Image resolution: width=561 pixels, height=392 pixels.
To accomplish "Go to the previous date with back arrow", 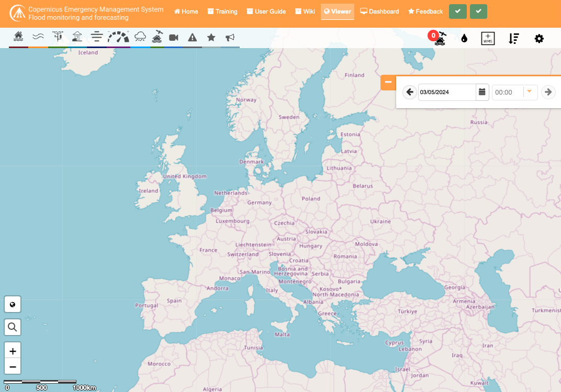I will coord(410,92).
